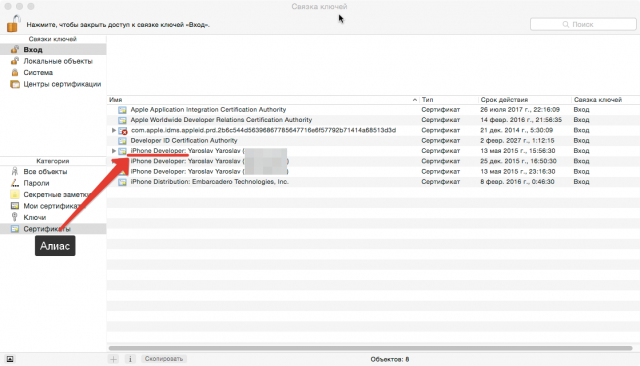Click the Сертификаты category icon

[15, 228]
